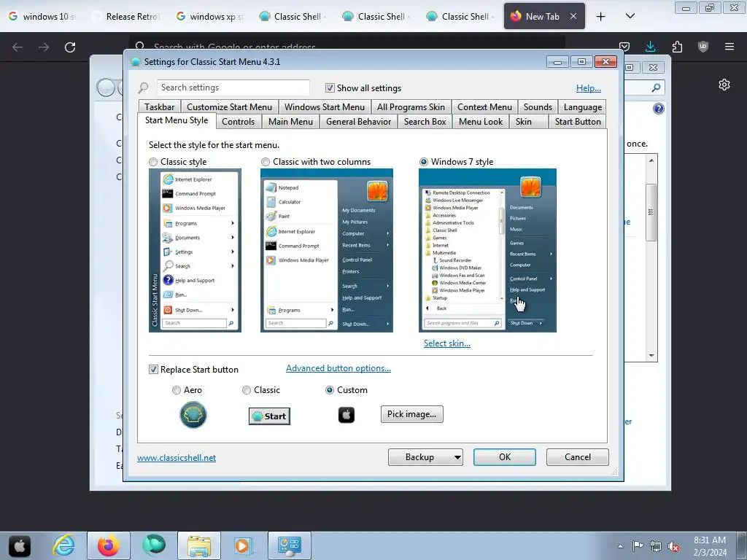Select Classic style radio button
The height and width of the screenshot is (560, 747).
[153, 162]
